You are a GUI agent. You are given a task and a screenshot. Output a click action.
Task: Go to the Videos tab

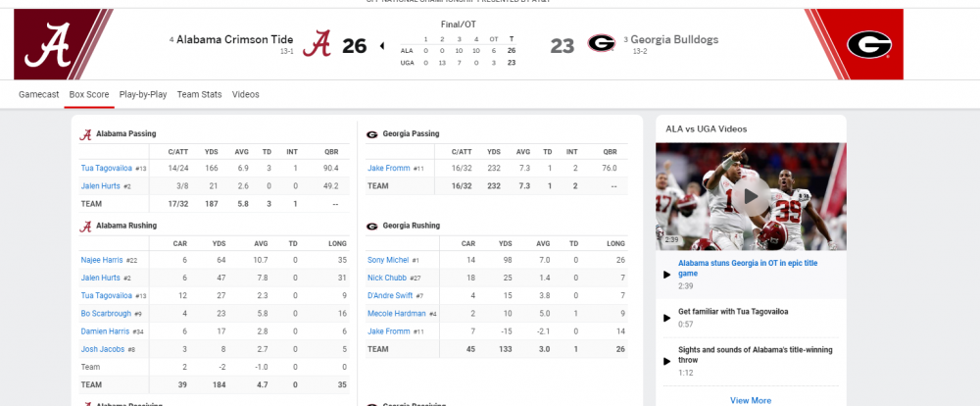point(246,94)
